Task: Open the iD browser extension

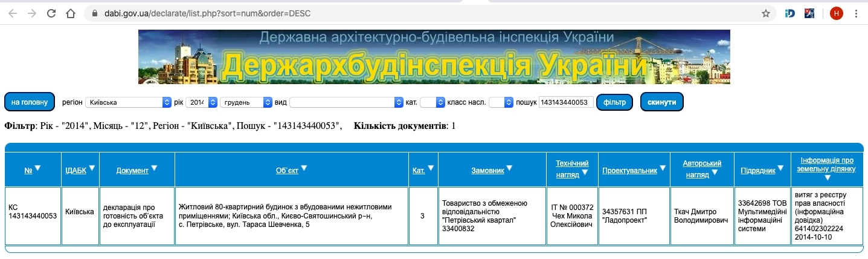Action: (x=789, y=13)
